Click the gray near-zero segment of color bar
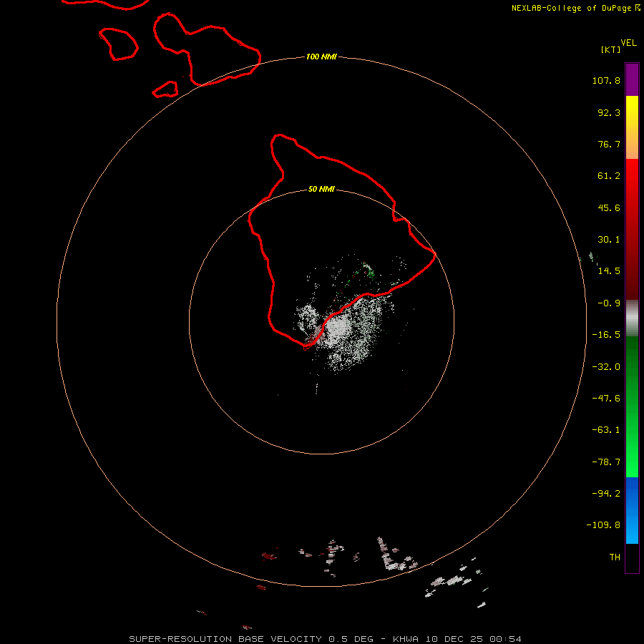The width and height of the screenshot is (644, 644). [x=632, y=318]
